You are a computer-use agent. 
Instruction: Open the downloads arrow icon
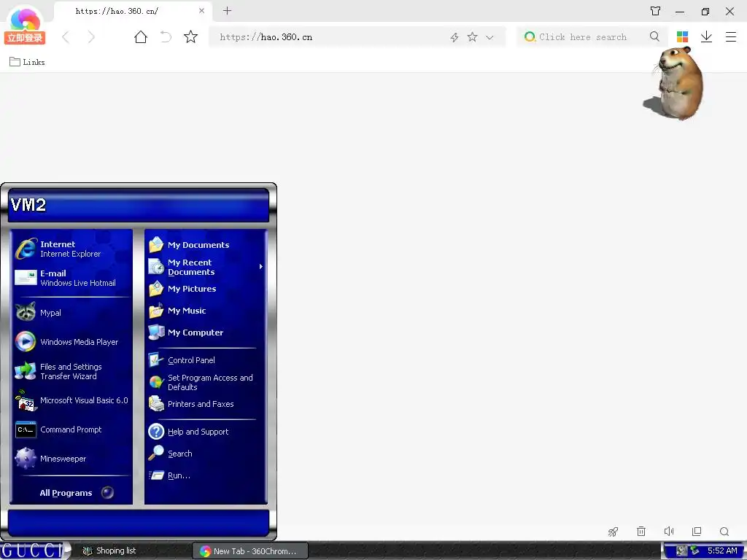pyautogui.click(x=706, y=36)
